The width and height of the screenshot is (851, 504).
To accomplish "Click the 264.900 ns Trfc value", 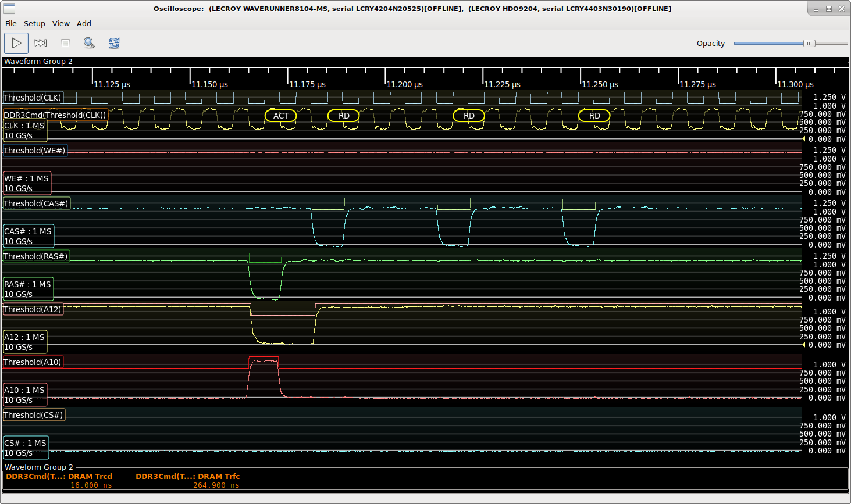I will (x=216, y=485).
